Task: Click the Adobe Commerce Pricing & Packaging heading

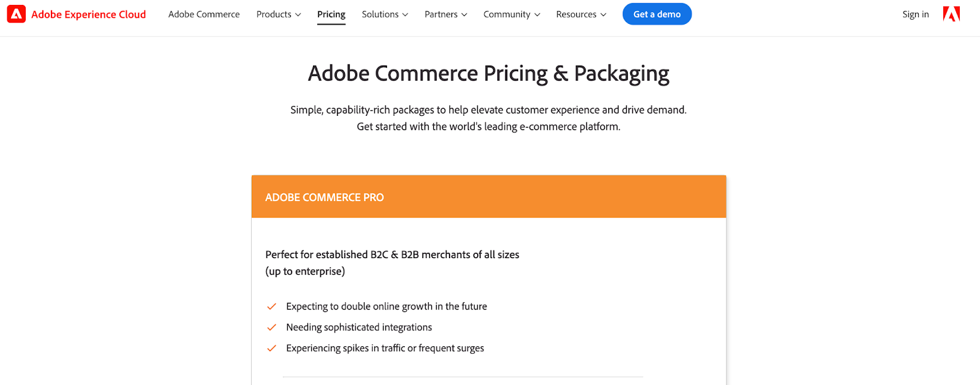Action: tap(488, 74)
